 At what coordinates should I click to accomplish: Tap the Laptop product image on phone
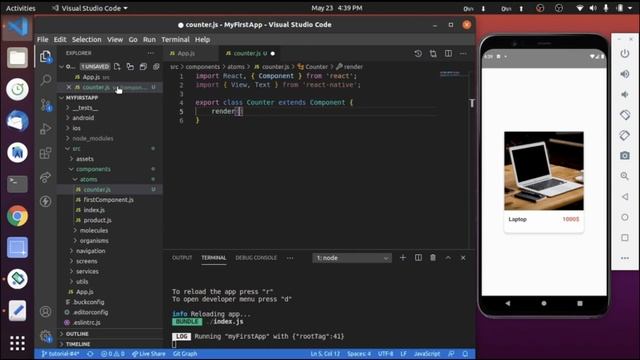point(544,171)
